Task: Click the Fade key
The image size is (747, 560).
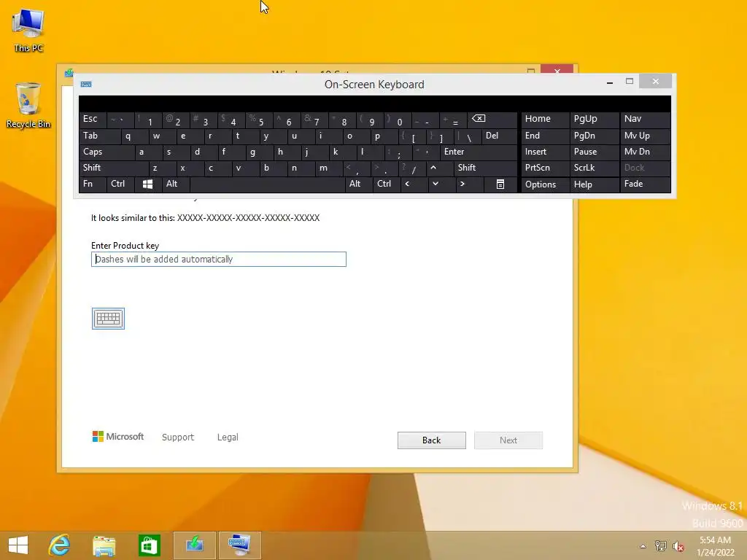Action: [645, 184]
